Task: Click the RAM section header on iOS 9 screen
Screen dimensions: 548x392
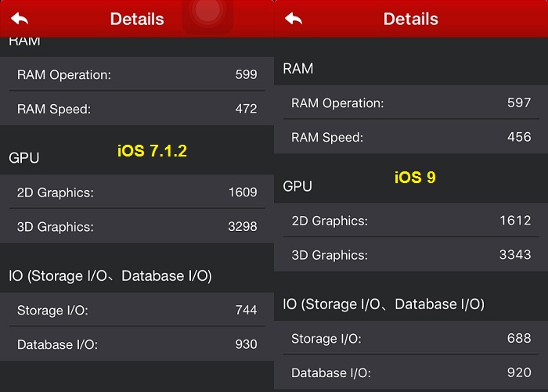Action: pos(298,69)
